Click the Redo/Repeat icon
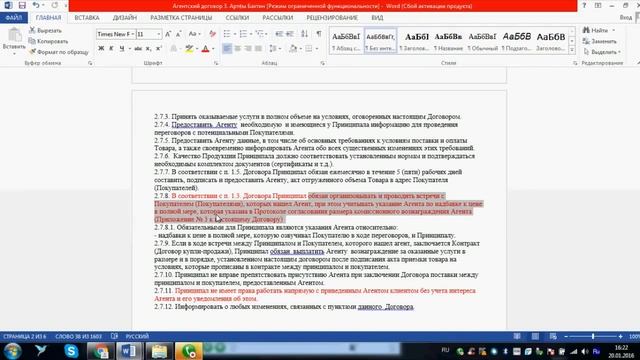The width and height of the screenshot is (640, 360). tap(55, 5)
